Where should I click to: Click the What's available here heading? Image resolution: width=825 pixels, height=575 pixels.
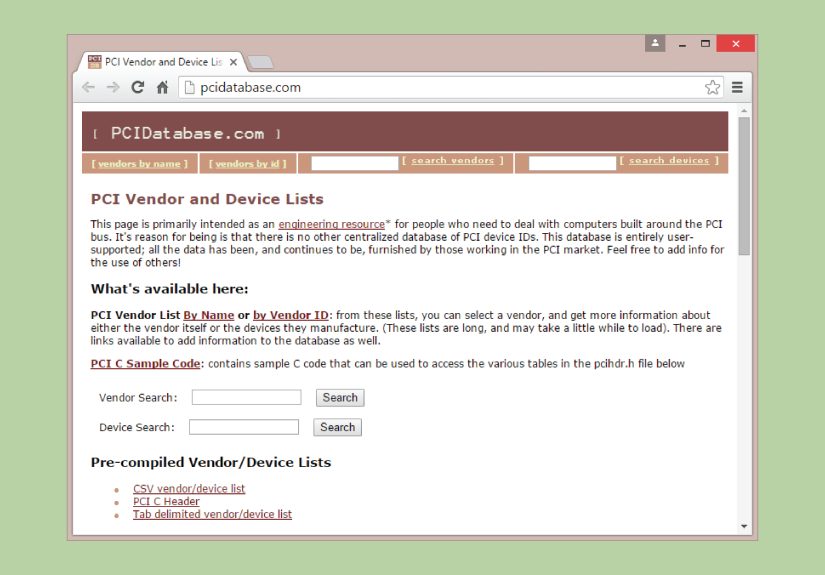(169, 289)
